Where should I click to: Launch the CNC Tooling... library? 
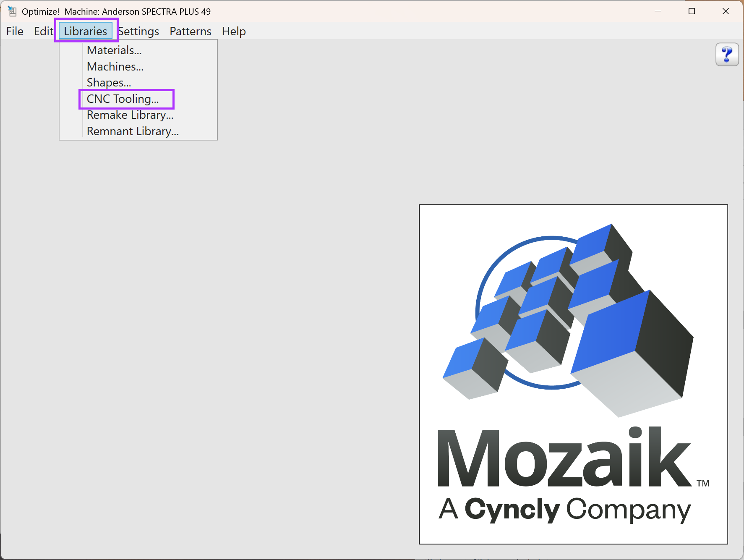pos(123,99)
